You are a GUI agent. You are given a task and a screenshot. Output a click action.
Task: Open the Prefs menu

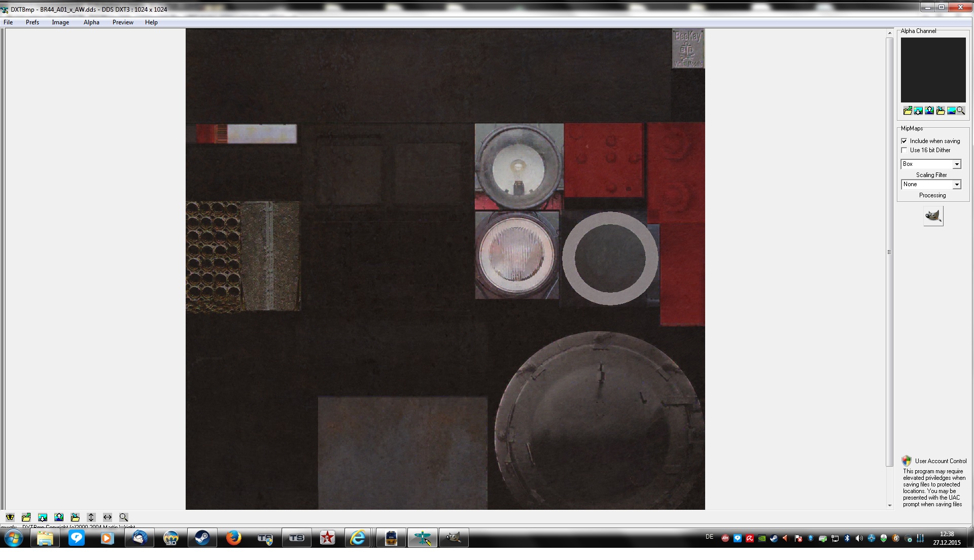pyautogui.click(x=32, y=22)
